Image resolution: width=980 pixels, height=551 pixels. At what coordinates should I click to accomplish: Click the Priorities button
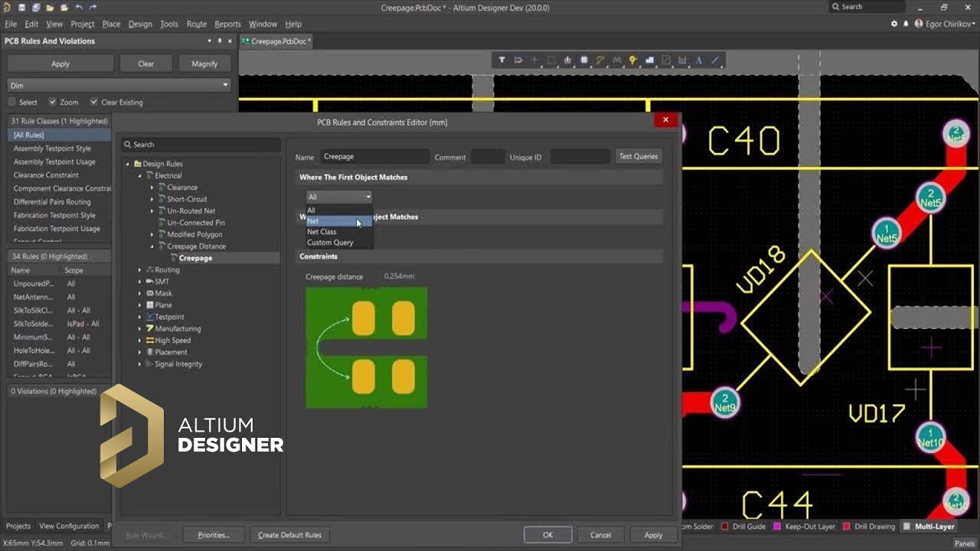click(213, 535)
